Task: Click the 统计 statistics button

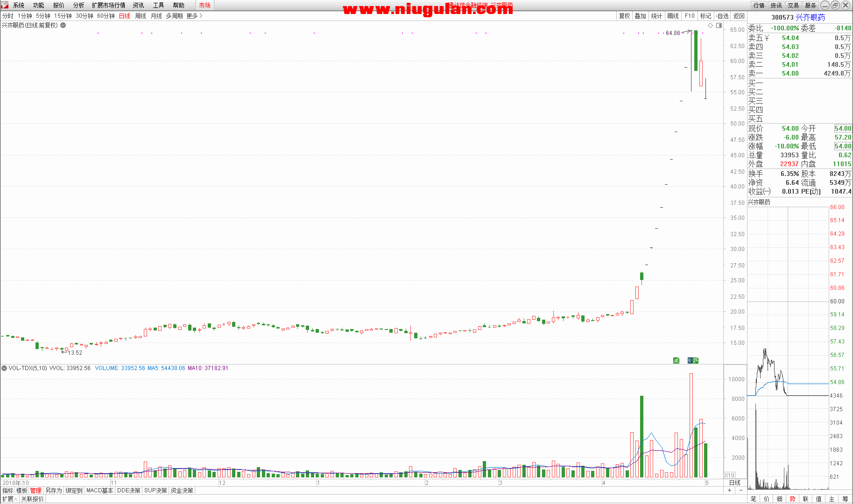Action: point(656,16)
